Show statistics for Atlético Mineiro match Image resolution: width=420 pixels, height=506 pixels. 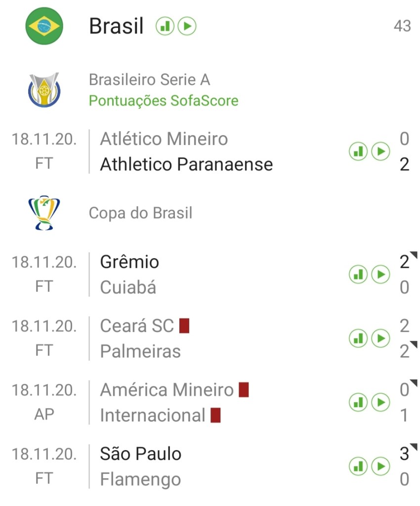pyautogui.click(x=358, y=152)
